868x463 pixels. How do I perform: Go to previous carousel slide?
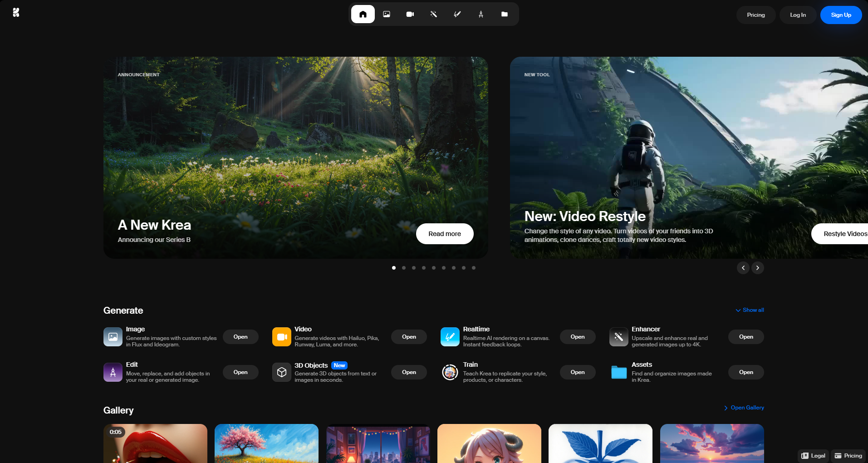743,268
